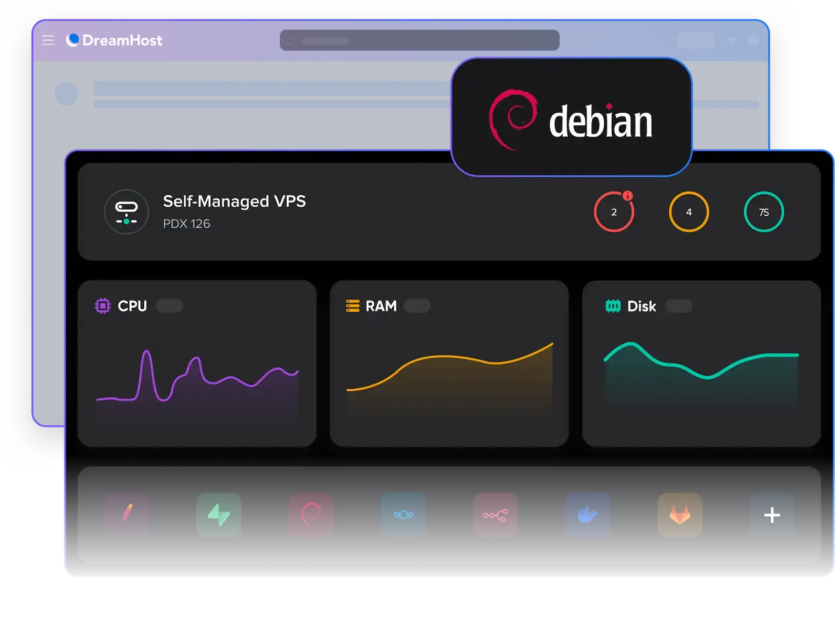This screenshot has height=629, width=840.
Task: Focus the blurred search bar at top
Action: click(419, 40)
